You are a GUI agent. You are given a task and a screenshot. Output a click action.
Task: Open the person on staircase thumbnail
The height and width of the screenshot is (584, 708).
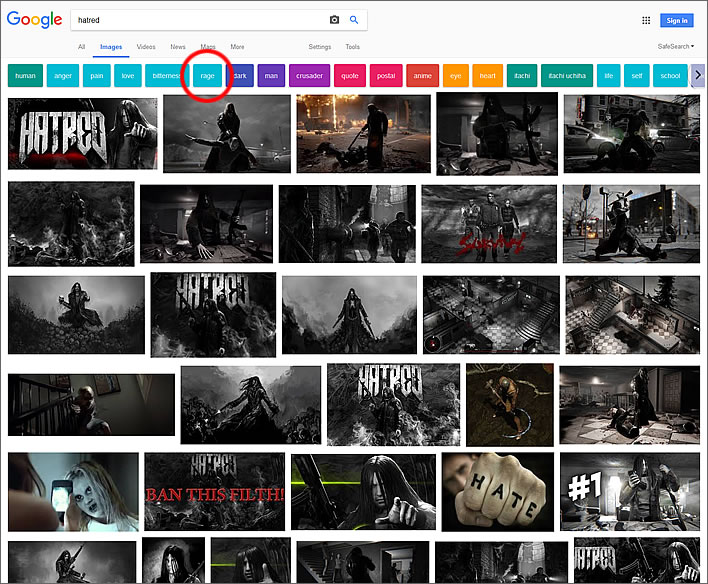coord(91,405)
